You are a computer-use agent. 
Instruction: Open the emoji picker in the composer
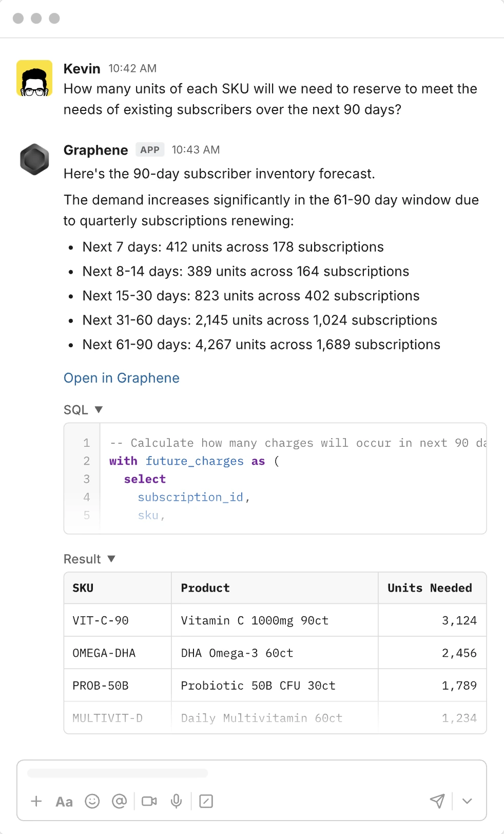tap(91, 801)
